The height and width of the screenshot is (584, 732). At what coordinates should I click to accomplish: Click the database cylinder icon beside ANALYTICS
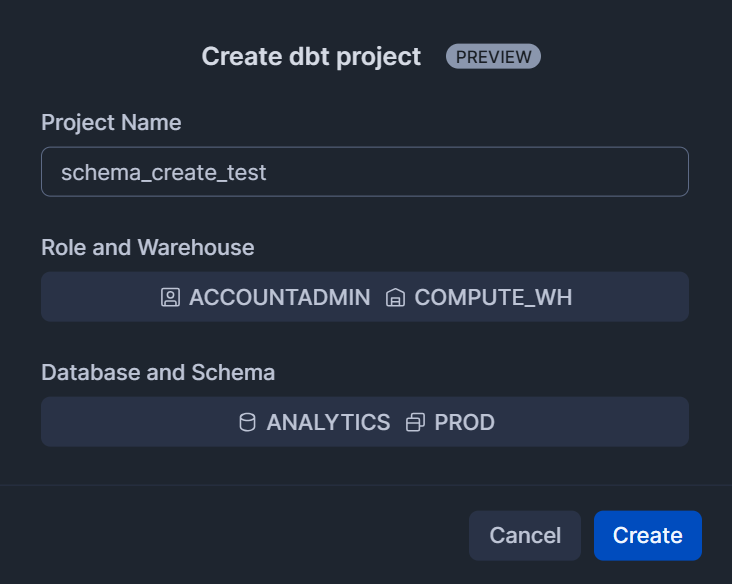point(247,422)
